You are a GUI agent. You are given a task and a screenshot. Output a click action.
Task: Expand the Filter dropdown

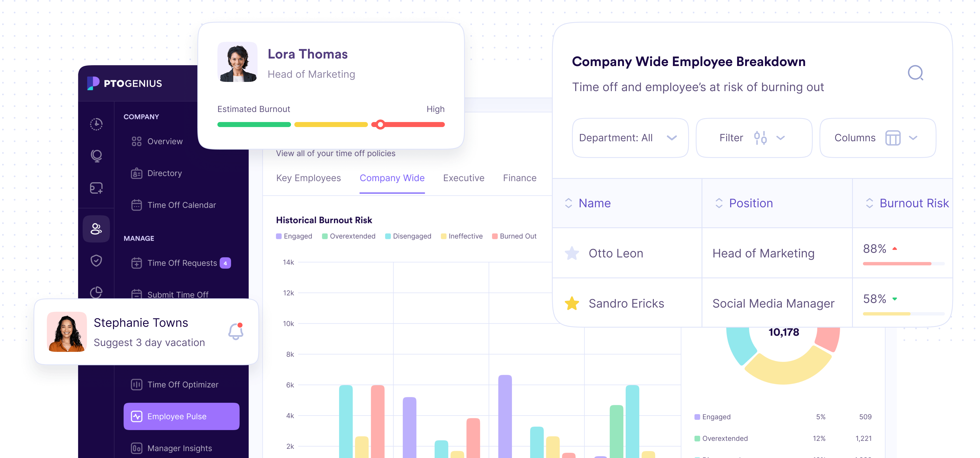(x=754, y=138)
